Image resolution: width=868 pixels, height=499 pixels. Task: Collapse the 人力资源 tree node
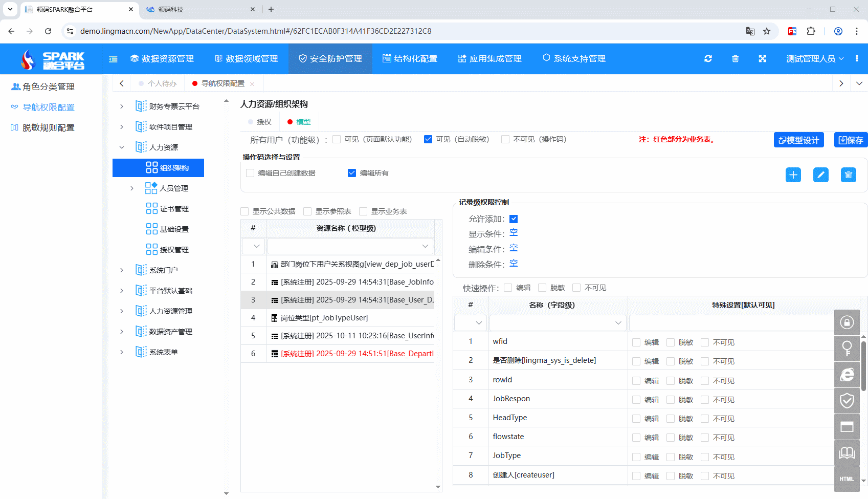pyautogui.click(x=121, y=147)
